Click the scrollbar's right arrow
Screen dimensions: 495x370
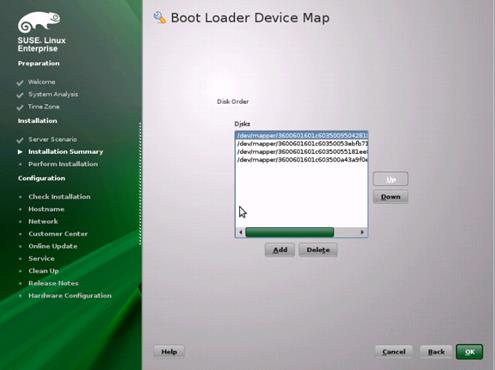(x=362, y=232)
